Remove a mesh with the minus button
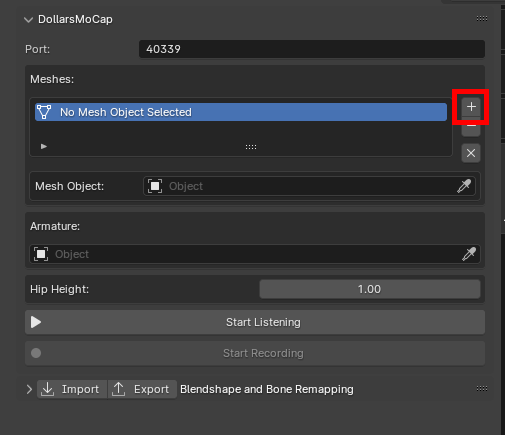 point(471,127)
